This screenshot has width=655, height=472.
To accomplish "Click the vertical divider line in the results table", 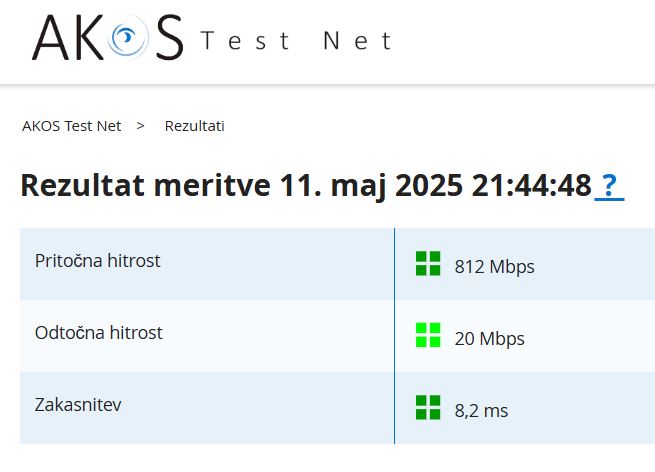I will (394, 336).
